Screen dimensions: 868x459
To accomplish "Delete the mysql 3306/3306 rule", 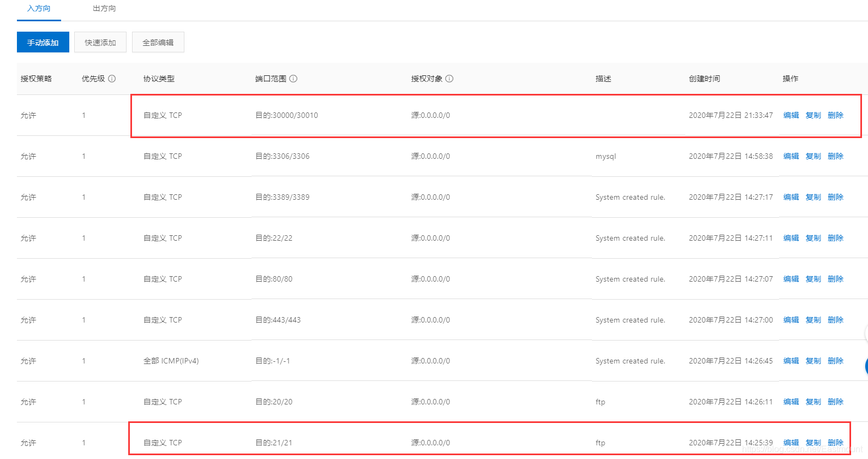I will coord(836,156).
